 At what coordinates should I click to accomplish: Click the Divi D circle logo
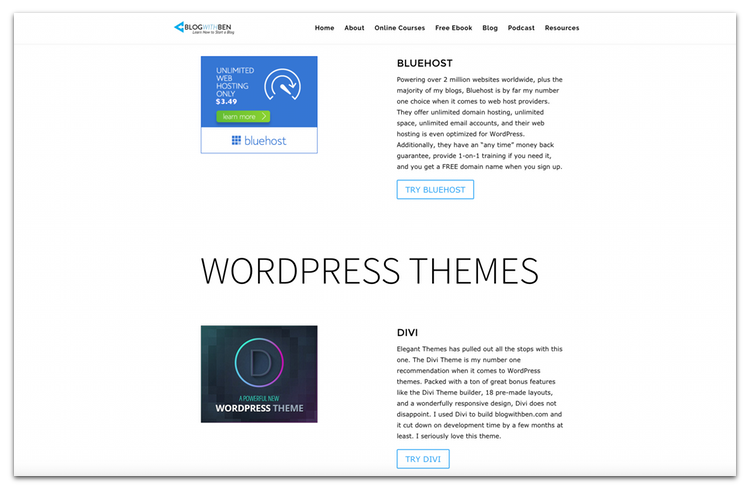(x=259, y=362)
